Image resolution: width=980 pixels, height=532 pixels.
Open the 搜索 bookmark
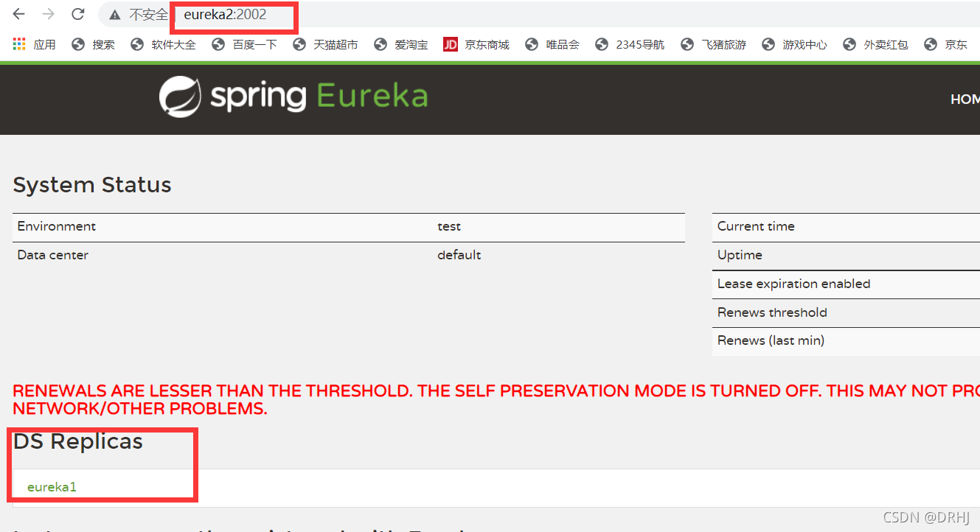(x=93, y=45)
